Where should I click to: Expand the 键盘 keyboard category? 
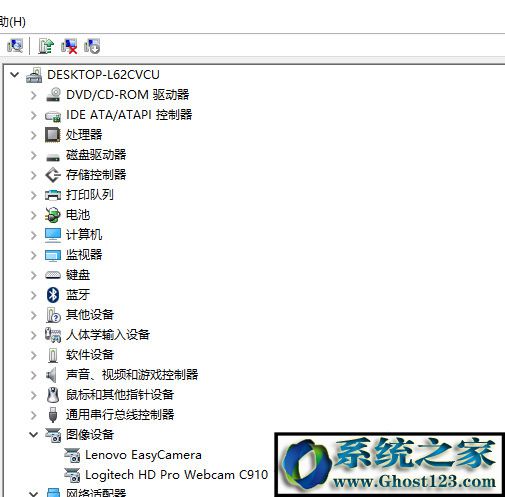click(x=33, y=275)
